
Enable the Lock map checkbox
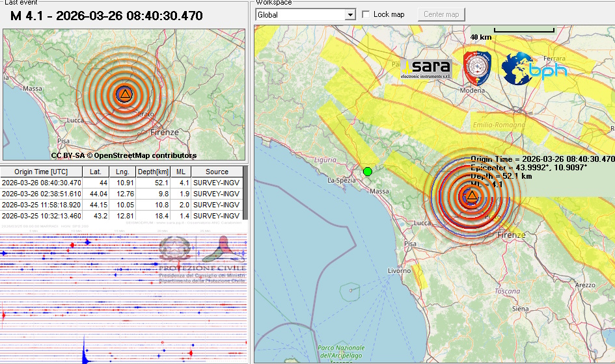click(366, 14)
